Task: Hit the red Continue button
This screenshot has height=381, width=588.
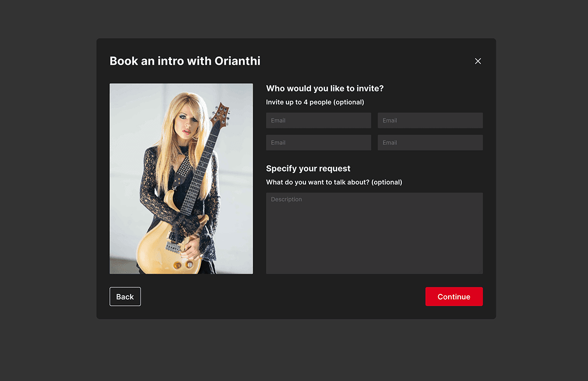Action: coord(454,297)
